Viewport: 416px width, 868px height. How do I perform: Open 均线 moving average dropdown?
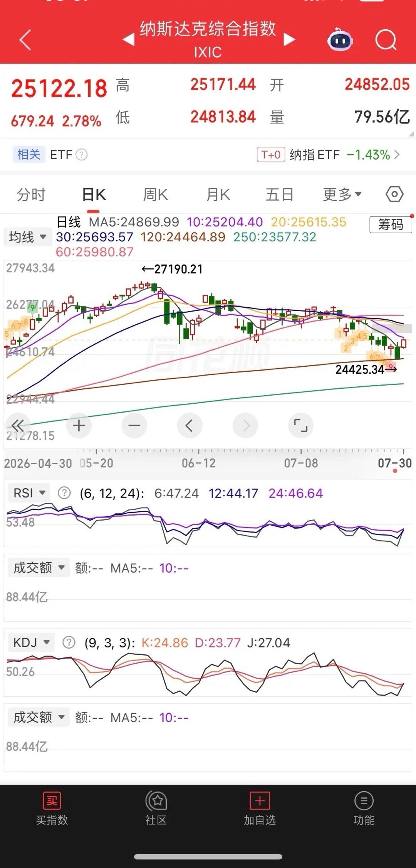(27, 237)
